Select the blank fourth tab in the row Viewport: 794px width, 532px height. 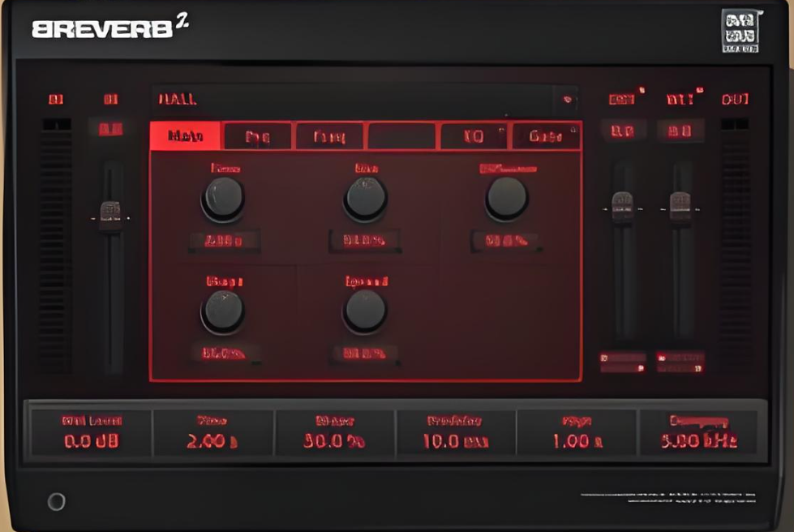(x=401, y=136)
